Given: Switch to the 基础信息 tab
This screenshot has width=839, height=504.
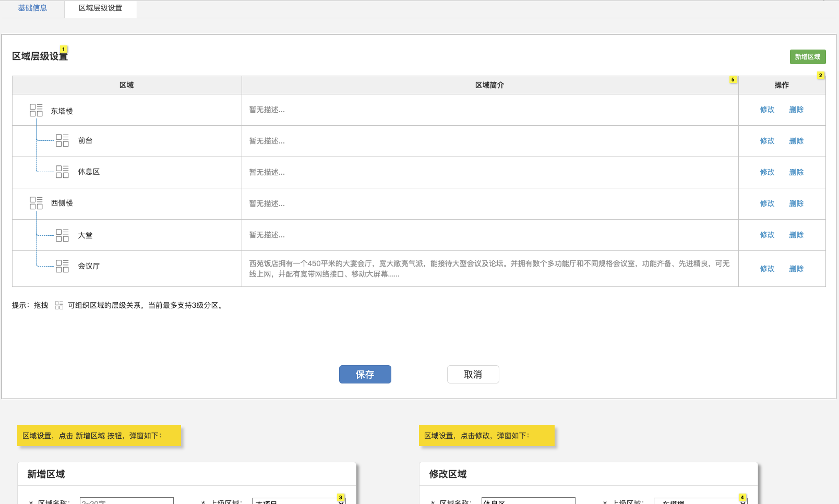Looking at the screenshot, I should pos(32,8).
